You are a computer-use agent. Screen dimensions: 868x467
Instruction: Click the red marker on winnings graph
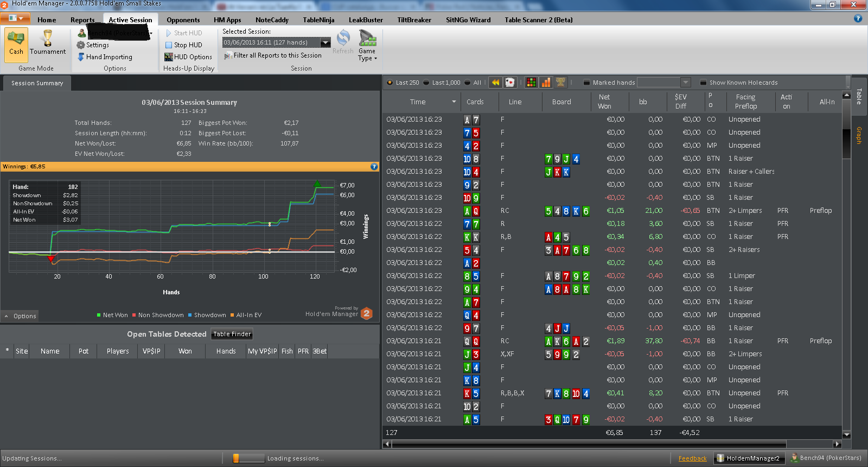tap(52, 260)
